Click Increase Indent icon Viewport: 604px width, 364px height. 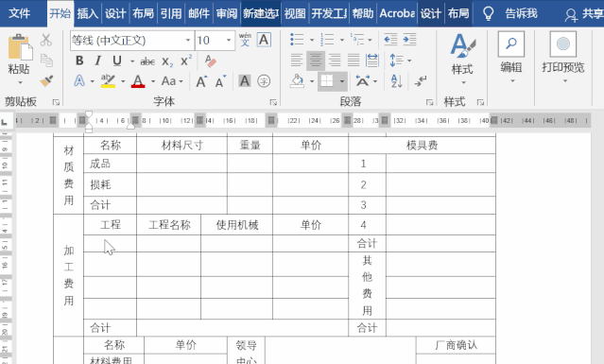[x=409, y=40]
